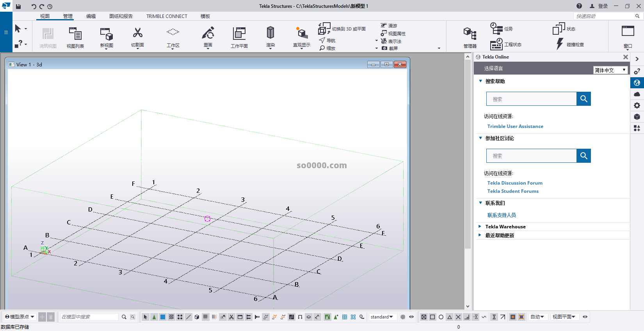Open the standard selection filter dropdown
Image resolution: width=644 pixels, height=331 pixels.
click(382, 317)
